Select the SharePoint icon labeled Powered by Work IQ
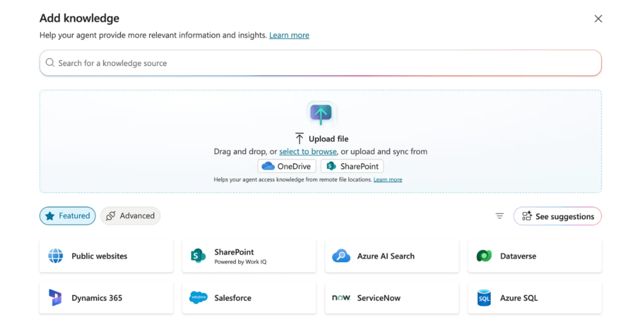Screen dimensions: 644x322 [198, 256]
